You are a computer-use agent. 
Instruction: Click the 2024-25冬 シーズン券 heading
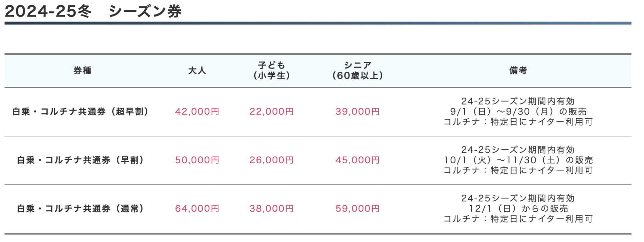(x=93, y=11)
